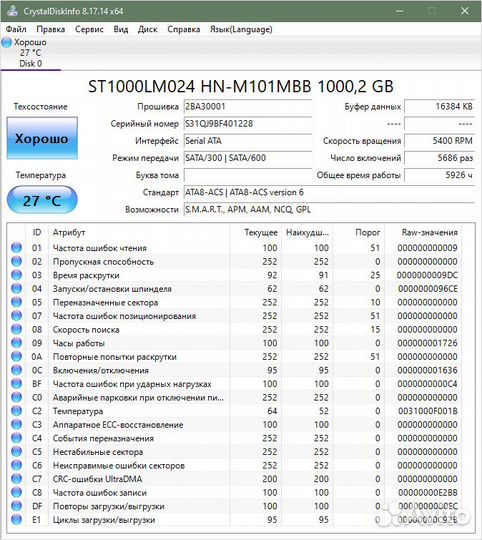Click the CrystalDiskInfo app icon in title bar

coord(12,11)
